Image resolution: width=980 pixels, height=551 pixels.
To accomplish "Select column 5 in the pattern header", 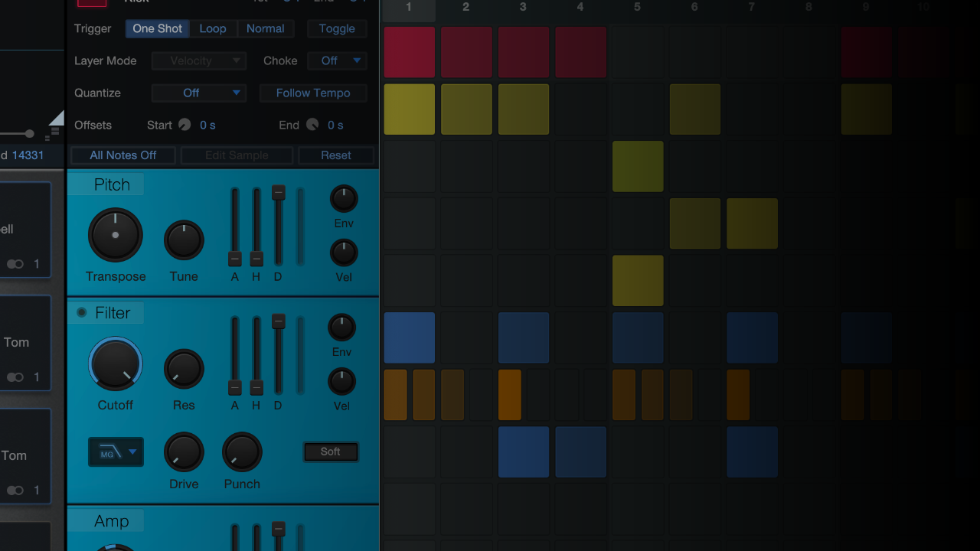I will pos(638,8).
